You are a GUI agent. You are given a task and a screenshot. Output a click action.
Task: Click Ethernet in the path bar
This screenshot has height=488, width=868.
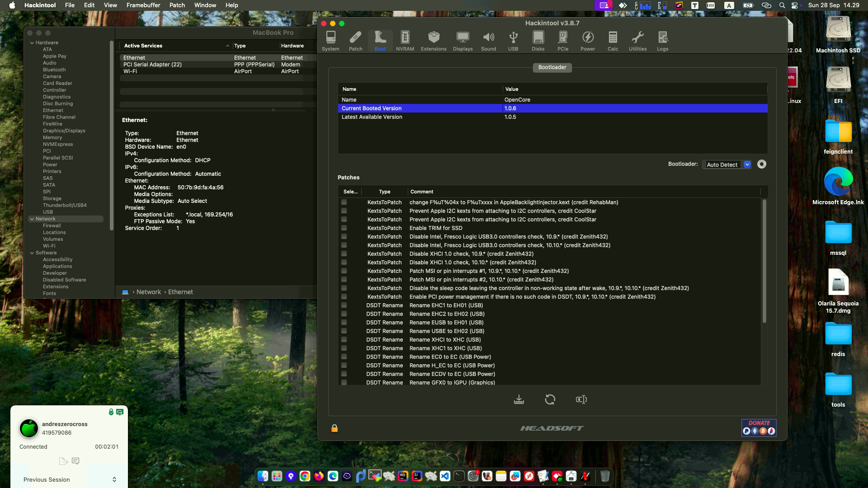[180, 292]
